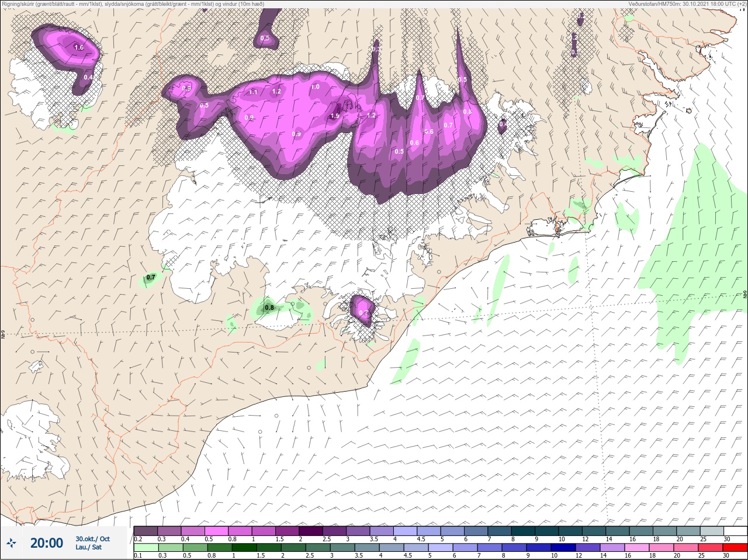Select bright red swatch above 30 in lower legend

(x=735, y=548)
